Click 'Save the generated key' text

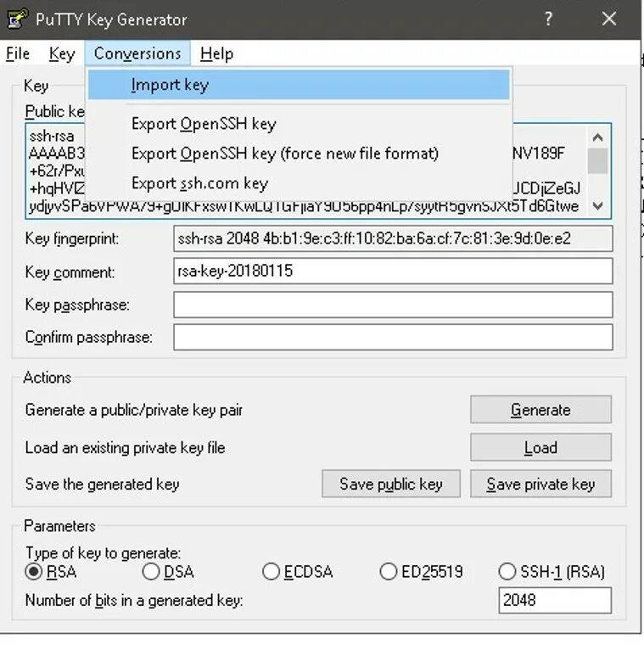click(x=102, y=485)
